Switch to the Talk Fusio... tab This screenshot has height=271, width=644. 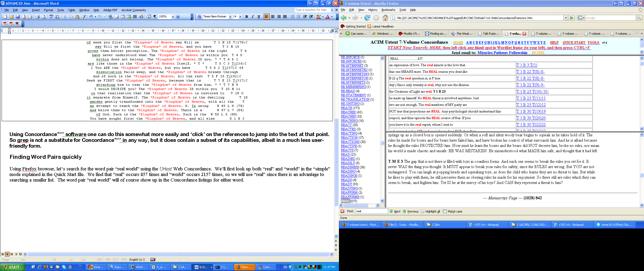point(489,34)
